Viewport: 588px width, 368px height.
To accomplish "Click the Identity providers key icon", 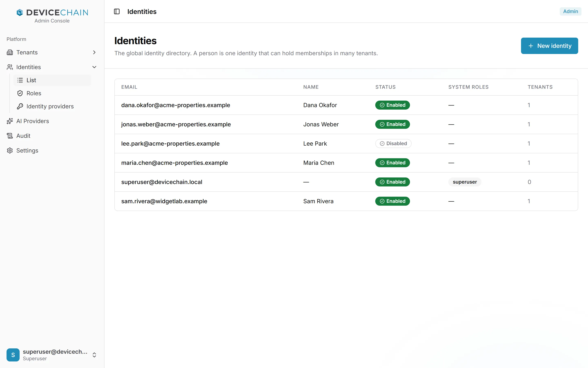I will (x=20, y=106).
